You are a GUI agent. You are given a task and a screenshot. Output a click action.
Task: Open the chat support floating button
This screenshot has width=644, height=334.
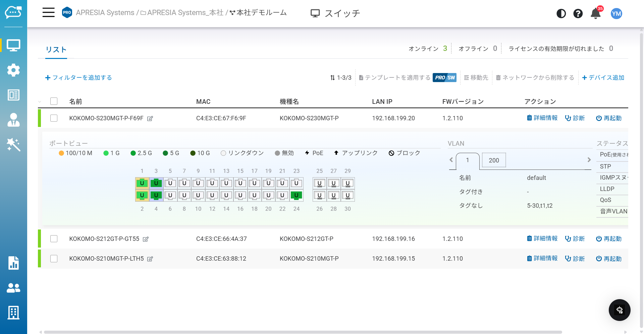coord(620,310)
